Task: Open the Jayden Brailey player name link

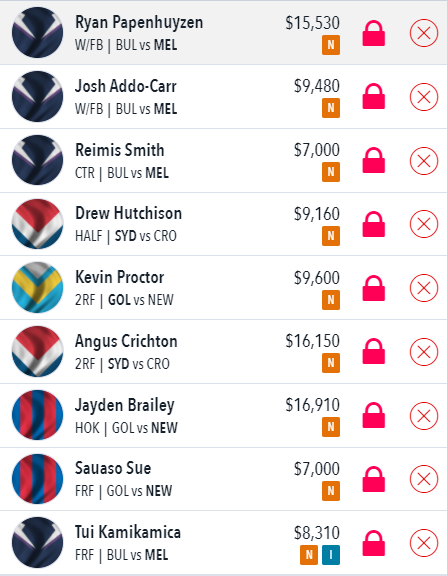Action: [125, 405]
